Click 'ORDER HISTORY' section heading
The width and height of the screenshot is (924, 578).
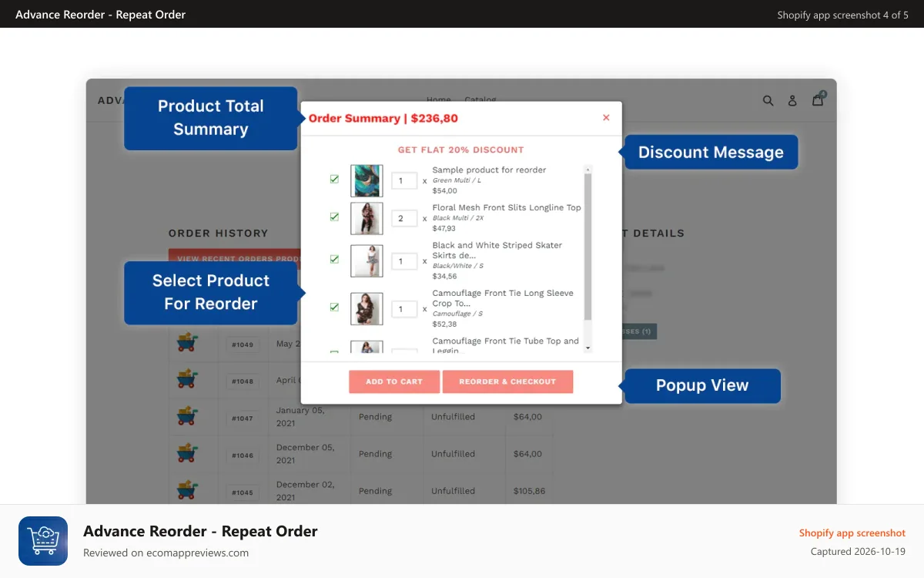(219, 233)
